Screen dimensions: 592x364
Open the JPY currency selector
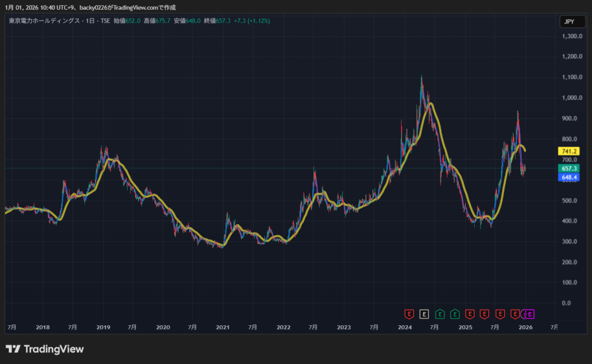pos(568,22)
